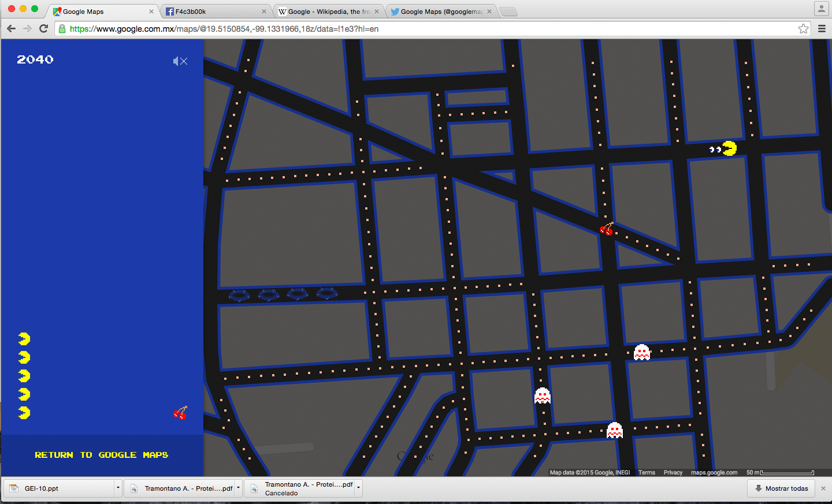Close the downloads bar
The height and width of the screenshot is (504, 832).
click(823, 488)
